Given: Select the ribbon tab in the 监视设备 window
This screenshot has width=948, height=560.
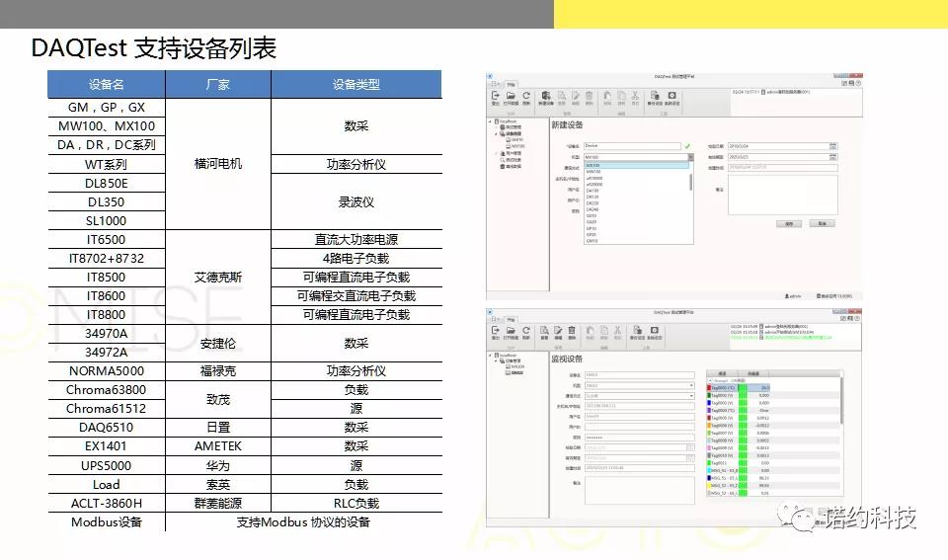Looking at the screenshot, I should point(511,320).
